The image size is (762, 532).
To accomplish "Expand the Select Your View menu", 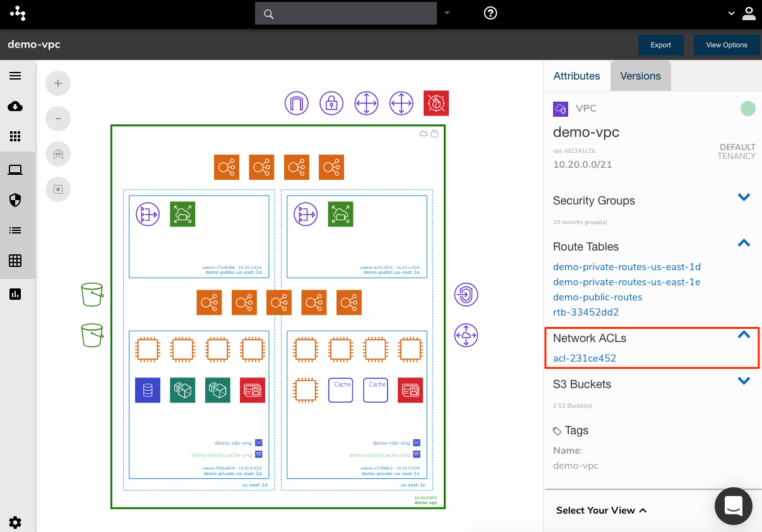I will pyautogui.click(x=602, y=511).
